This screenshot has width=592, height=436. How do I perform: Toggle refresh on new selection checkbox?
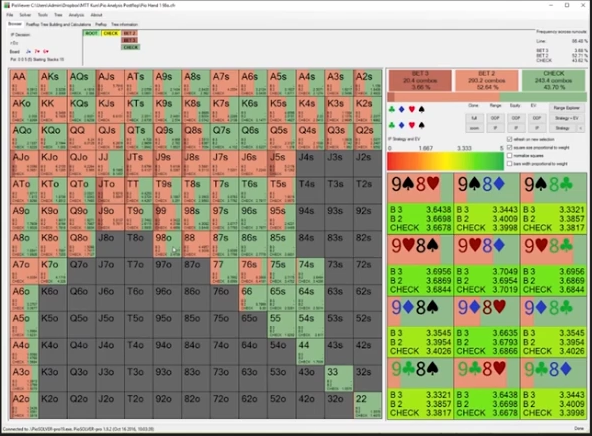(509, 139)
